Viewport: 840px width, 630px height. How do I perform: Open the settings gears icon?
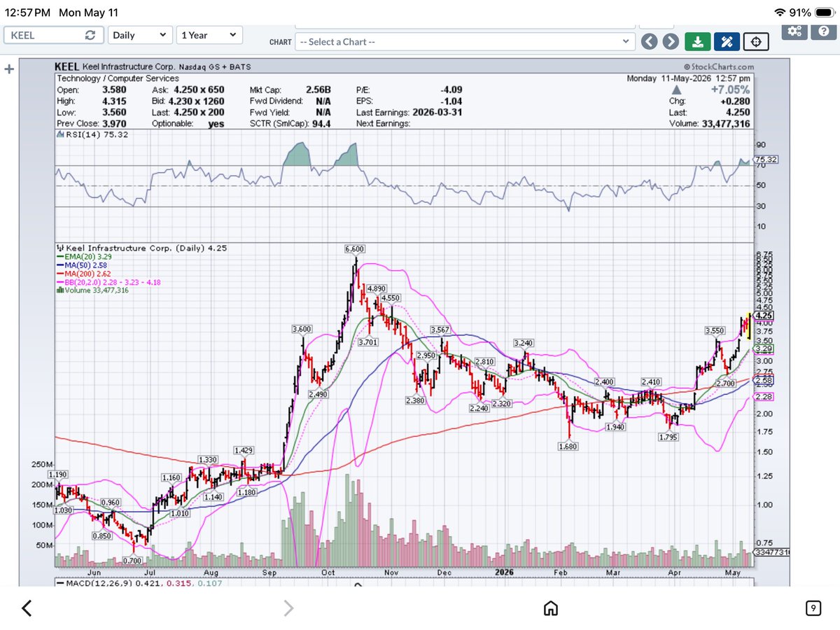(794, 31)
